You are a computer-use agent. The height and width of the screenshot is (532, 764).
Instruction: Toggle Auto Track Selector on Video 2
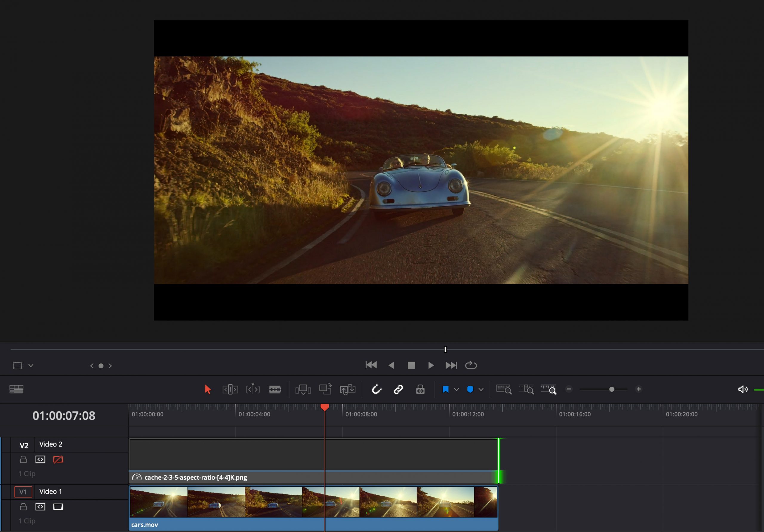pos(40,459)
